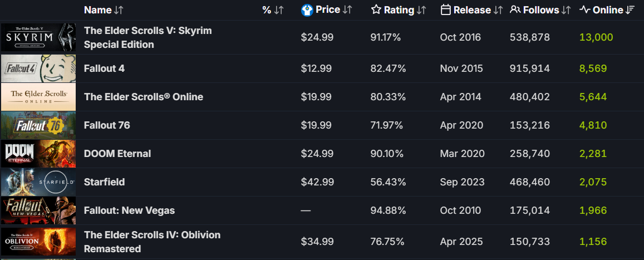Image resolution: width=644 pixels, height=260 pixels.
Task: Click the Price column tag icon
Action: tap(307, 10)
